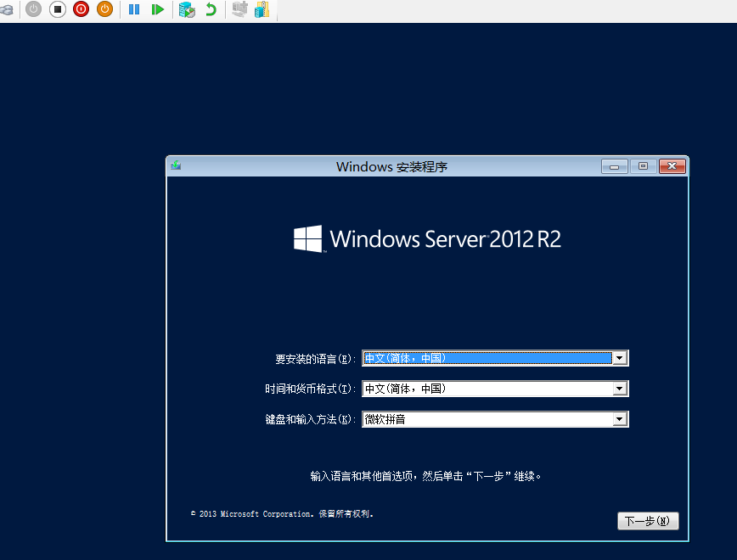Viewport: 737px width, 560px height.
Task: Shut down the VM with the red power icon
Action: [81, 9]
